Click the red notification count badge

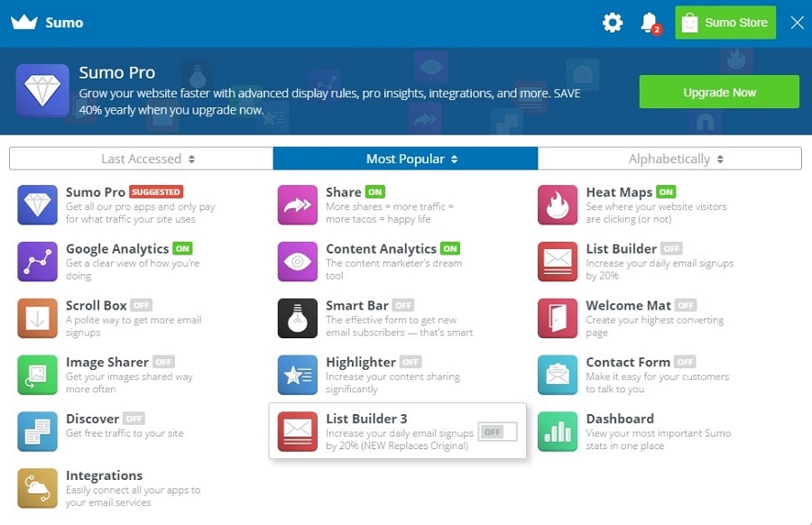click(x=657, y=30)
